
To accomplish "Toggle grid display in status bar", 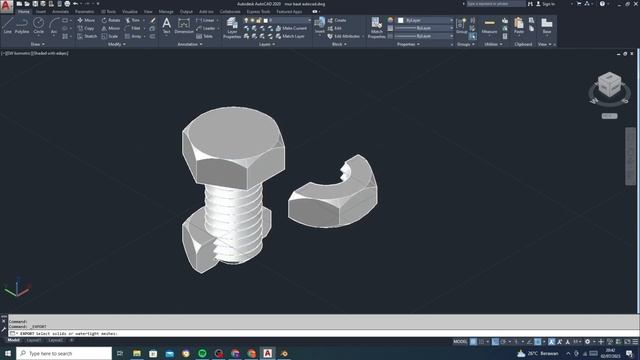I will [473, 342].
